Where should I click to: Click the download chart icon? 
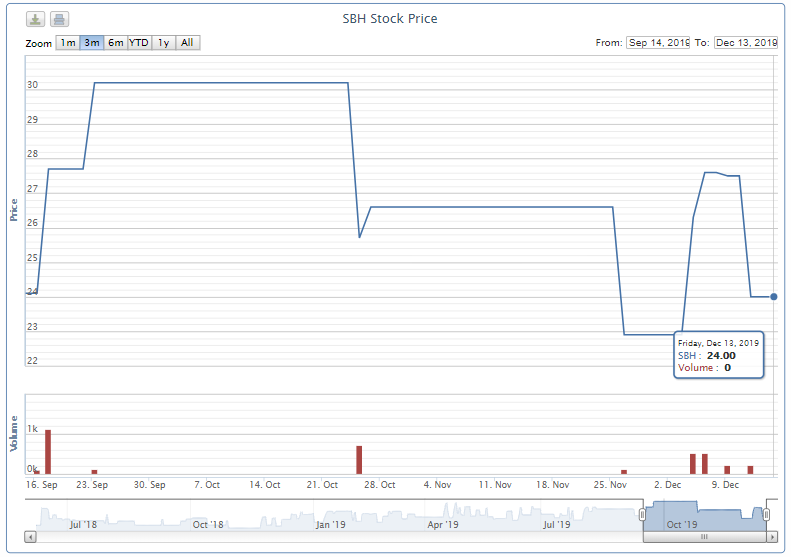tap(35, 20)
